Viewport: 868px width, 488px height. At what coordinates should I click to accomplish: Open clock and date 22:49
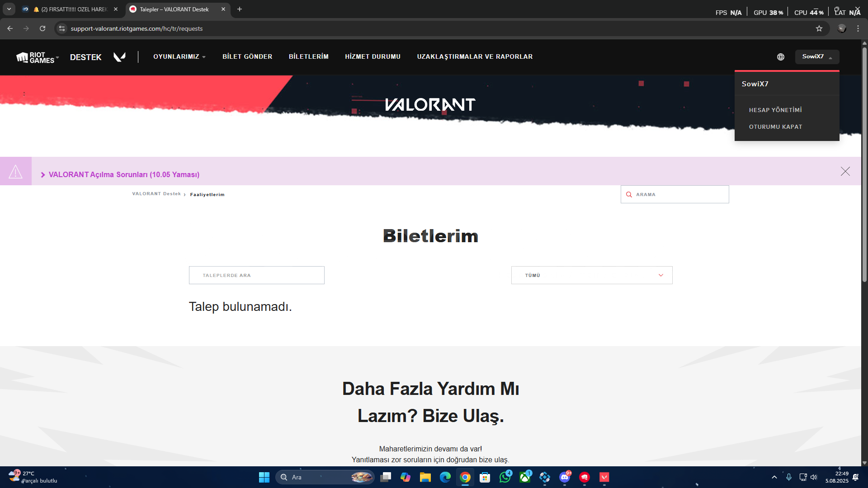pyautogui.click(x=837, y=477)
